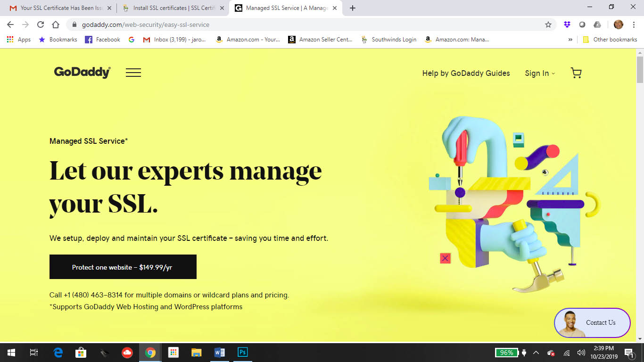Open the Chrome profile avatar

tap(619, 25)
